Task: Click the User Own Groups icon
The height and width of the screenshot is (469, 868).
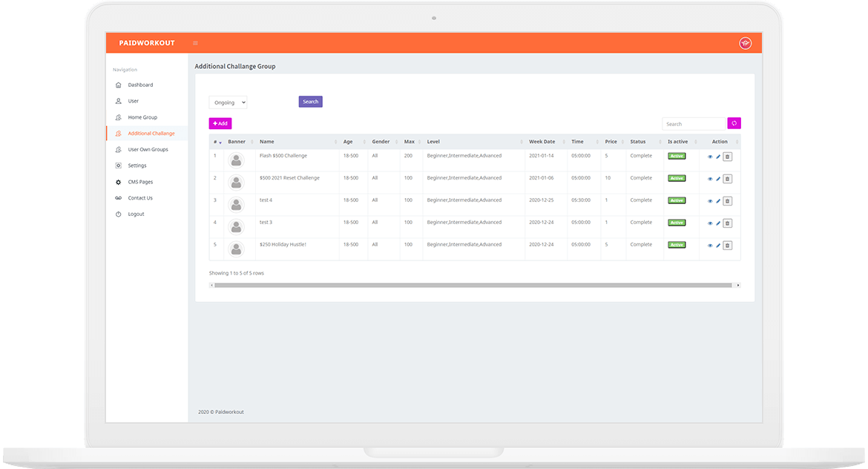Action: pos(119,149)
